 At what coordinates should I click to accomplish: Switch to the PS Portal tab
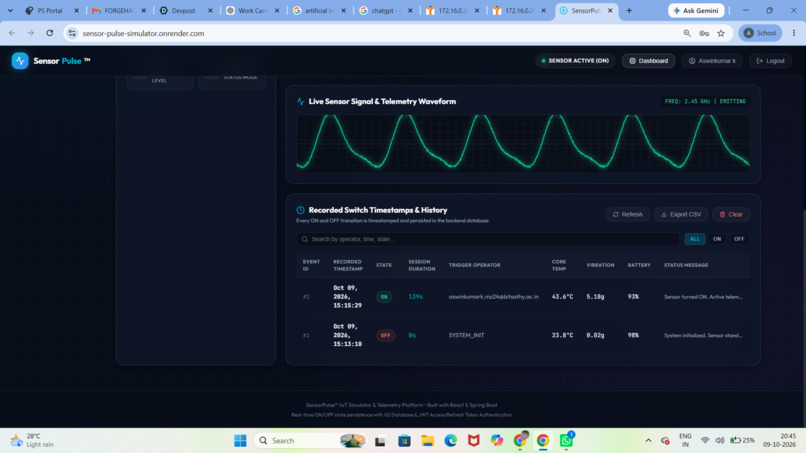pos(51,10)
